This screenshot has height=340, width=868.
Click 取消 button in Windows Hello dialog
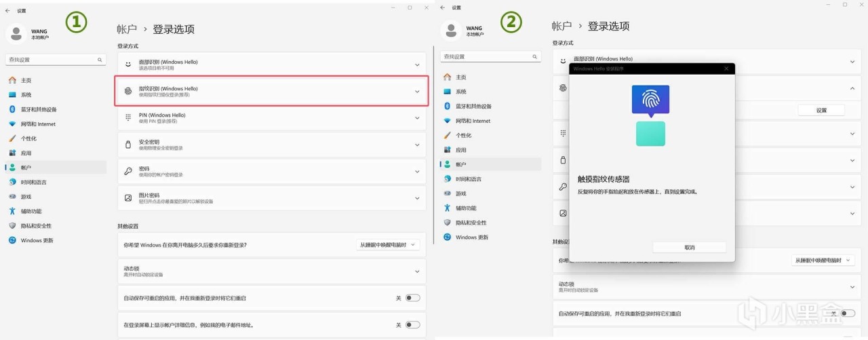pyautogui.click(x=689, y=247)
